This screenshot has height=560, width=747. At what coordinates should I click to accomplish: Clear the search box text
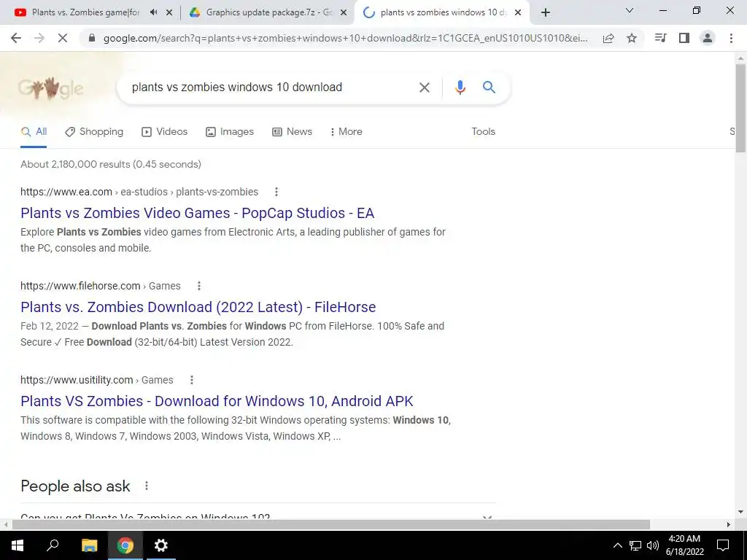point(425,87)
